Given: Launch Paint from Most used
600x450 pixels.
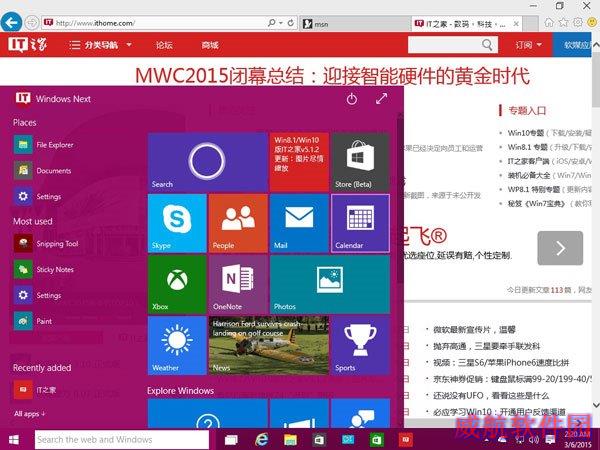Looking at the screenshot, I should (x=33, y=321).
